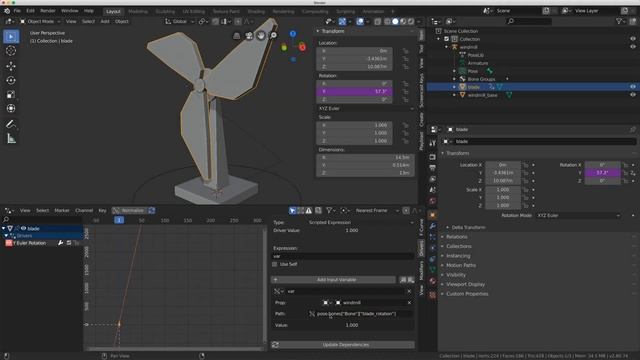Image resolution: width=640 pixels, height=360 pixels.
Task: Open the Blender logo menu
Action: coord(7,11)
